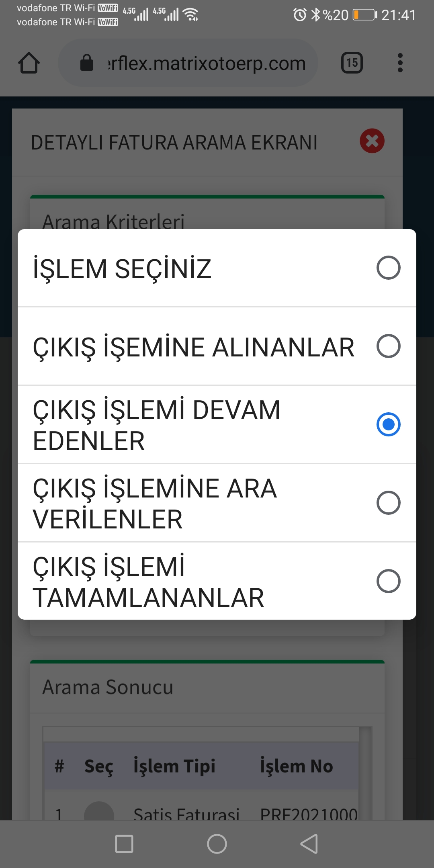Open the browser three-dot menu
The width and height of the screenshot is (434, 868).
[x=400, y=63]
